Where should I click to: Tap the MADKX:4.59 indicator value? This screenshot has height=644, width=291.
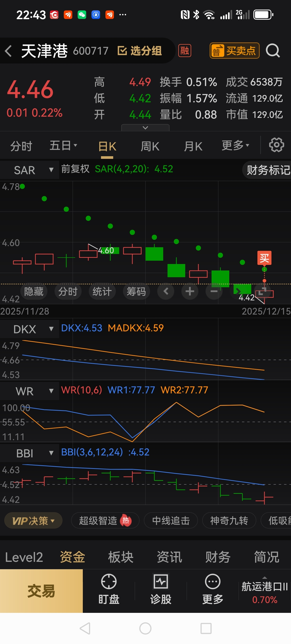[x=136, y=328]
